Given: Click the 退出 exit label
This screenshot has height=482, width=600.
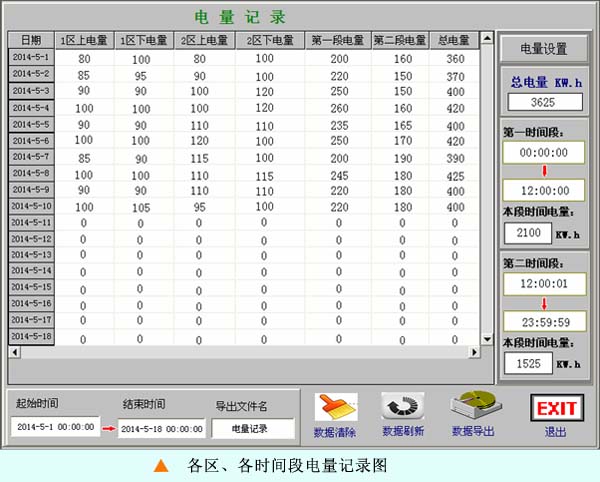Looking at the screenshot, I should tap(555, 432).
